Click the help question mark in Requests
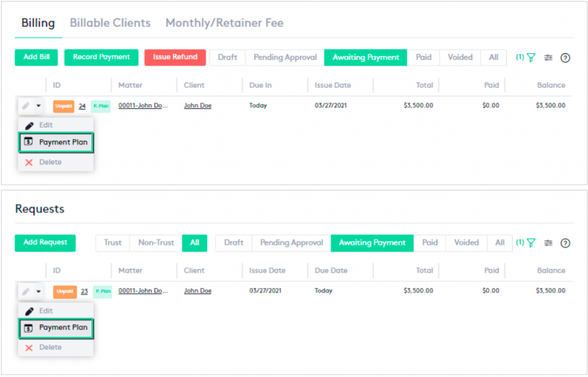Screen dimensions: 588x377 tap(565, 243)
